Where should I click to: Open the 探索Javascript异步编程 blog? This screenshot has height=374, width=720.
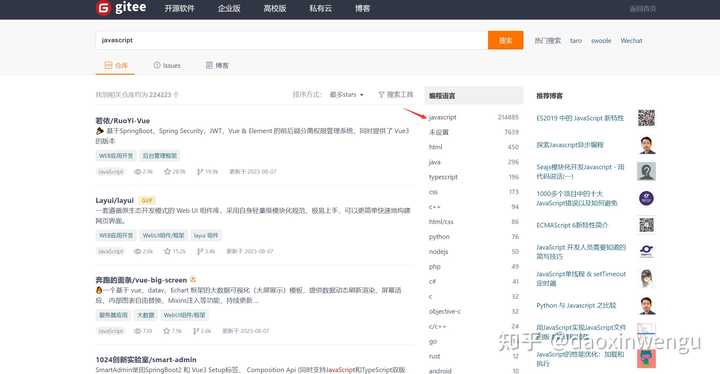570,145
